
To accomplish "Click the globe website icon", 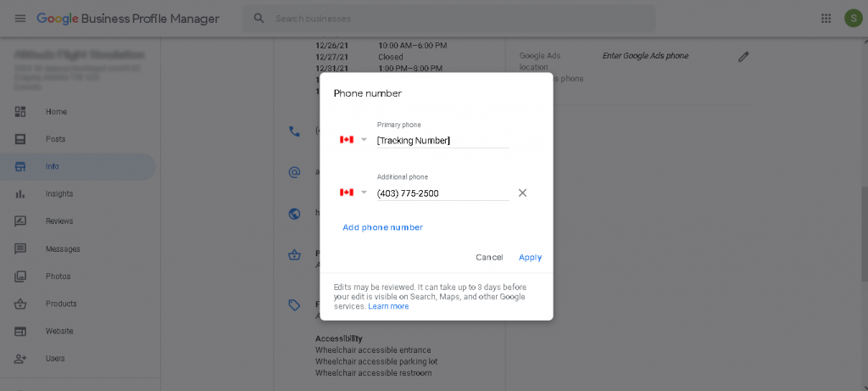I will pos(294,213).
